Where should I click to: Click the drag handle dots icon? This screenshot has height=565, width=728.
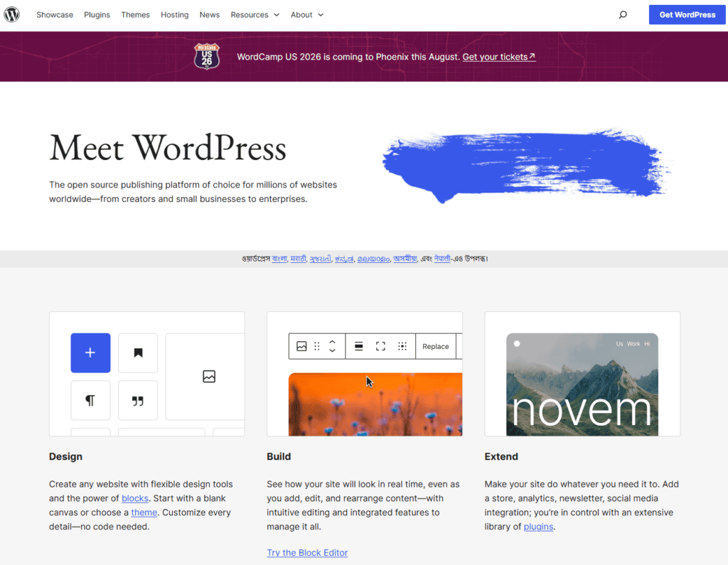click(316, 346)
